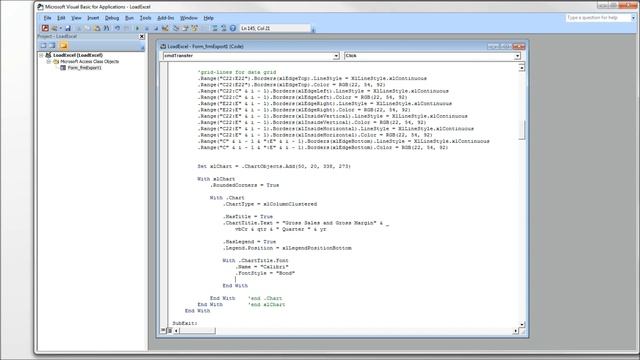Image resolution: width=640 pixels, height=360 pixels.
Task: Open the Window menu
Action: coord(189,18)
